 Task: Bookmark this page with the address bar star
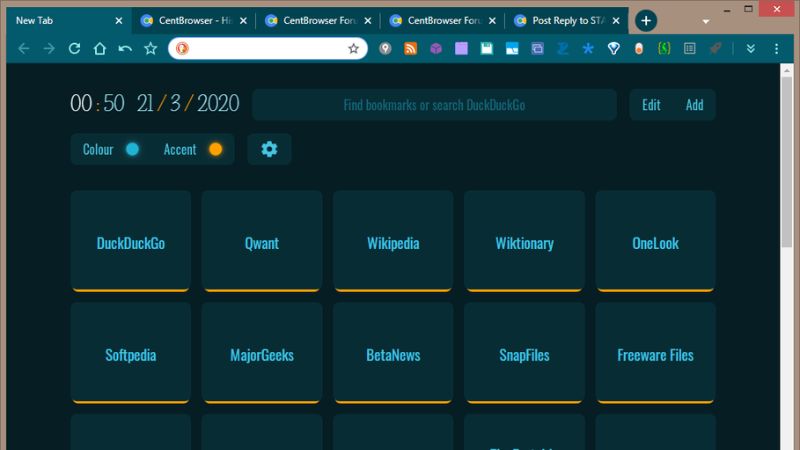(x=354, y=48)
